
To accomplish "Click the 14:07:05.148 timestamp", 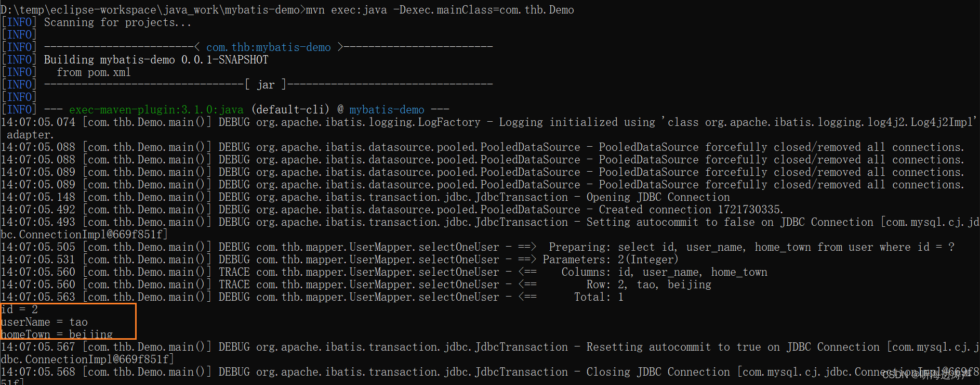I will 38,197.
